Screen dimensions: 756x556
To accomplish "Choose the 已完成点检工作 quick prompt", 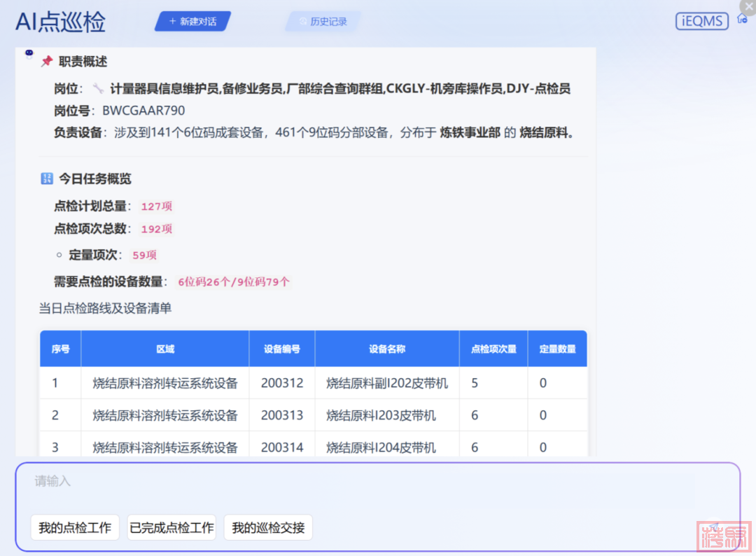I will (x=171, y=528).
